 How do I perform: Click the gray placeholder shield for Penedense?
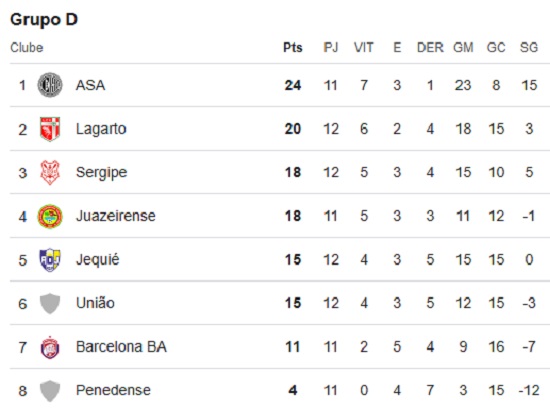(x=50, y=390)
